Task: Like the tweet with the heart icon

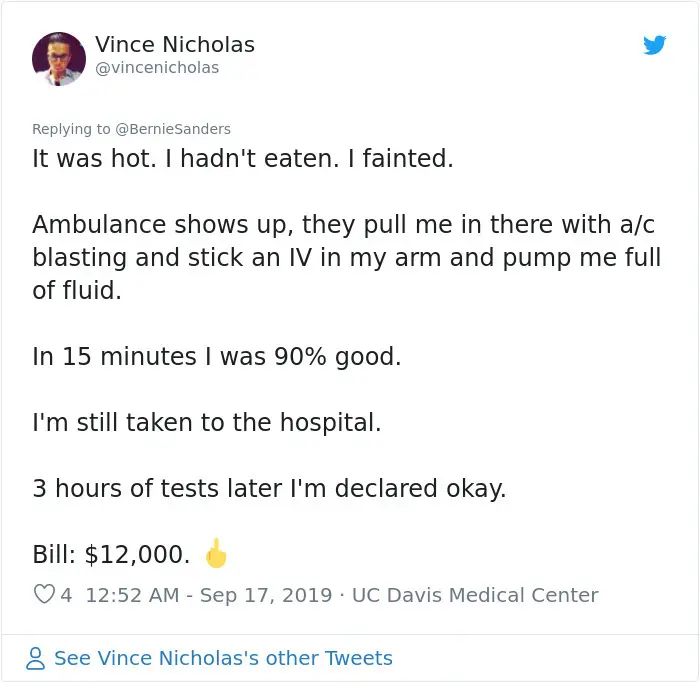Action: point(44,595)
